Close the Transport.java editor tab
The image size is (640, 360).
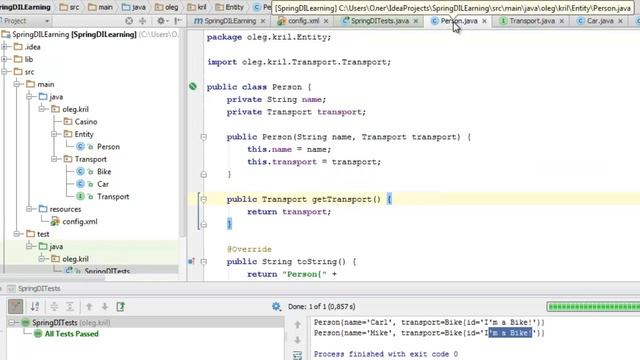tap(562, 21)
